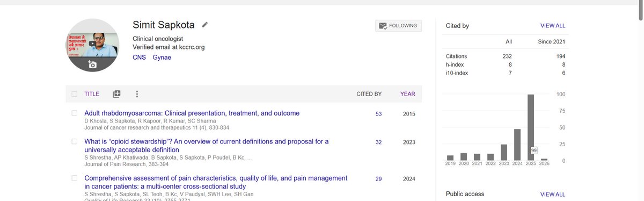The image size is (644, 201).
Task: Click the year 2015 of first article
Action: (x=409, y=114)
